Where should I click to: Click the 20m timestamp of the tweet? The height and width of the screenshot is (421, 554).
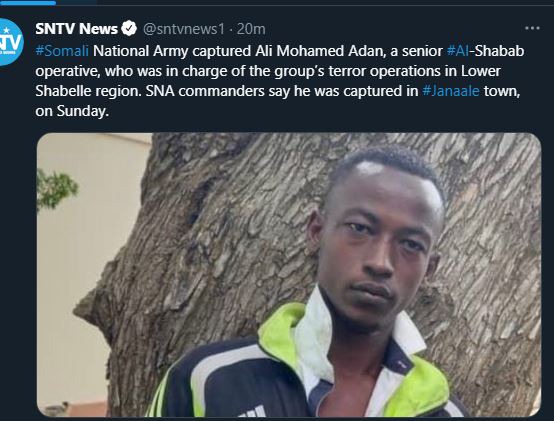coord(251,29)
